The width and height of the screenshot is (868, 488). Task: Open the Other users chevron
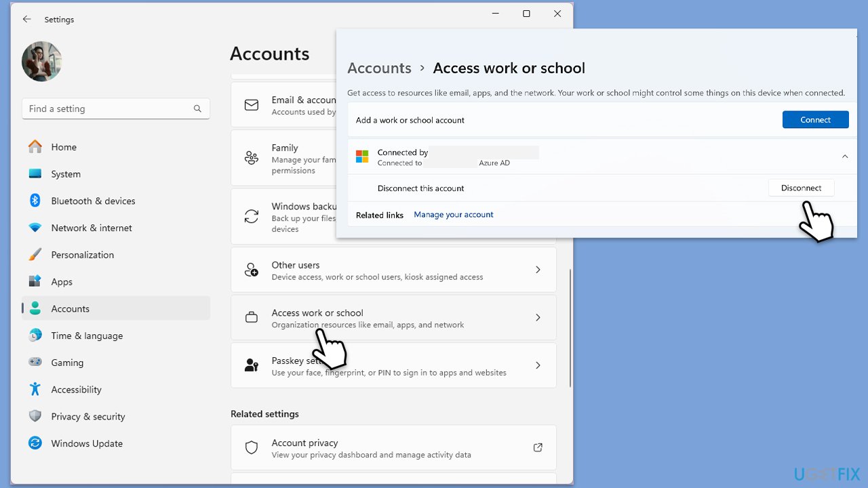point(538,270)
